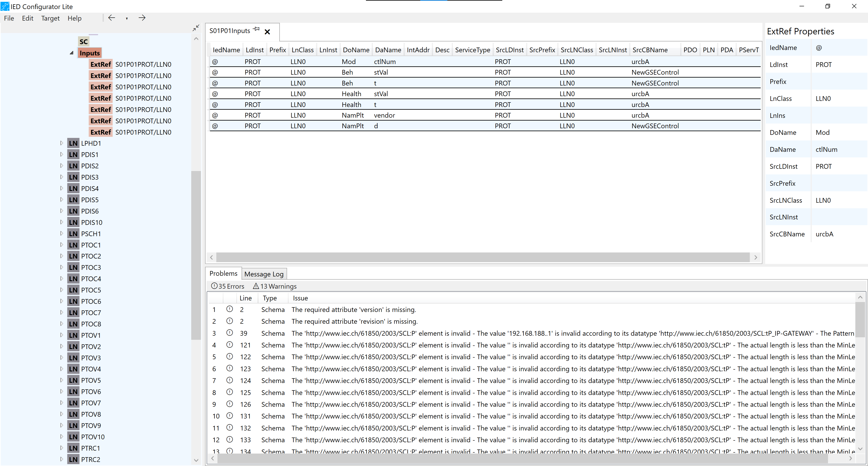Select the last ExtRef icon under Inputs
This screenshot has height=466, width=868.
(100, 132)
